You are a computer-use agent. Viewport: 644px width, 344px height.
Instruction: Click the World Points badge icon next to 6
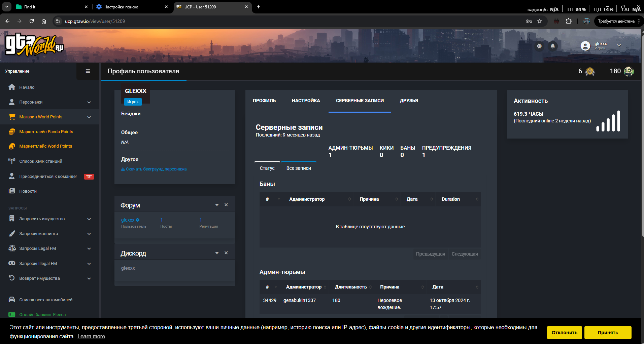(590, 71)
